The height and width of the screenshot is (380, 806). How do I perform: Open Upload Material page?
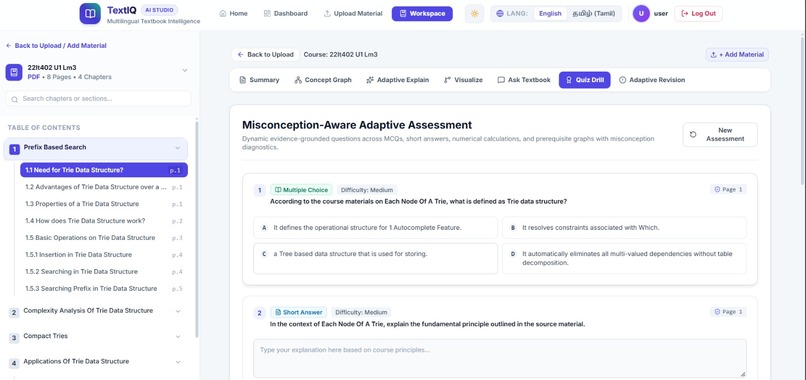pyautogui.click(x=353, y=14)
